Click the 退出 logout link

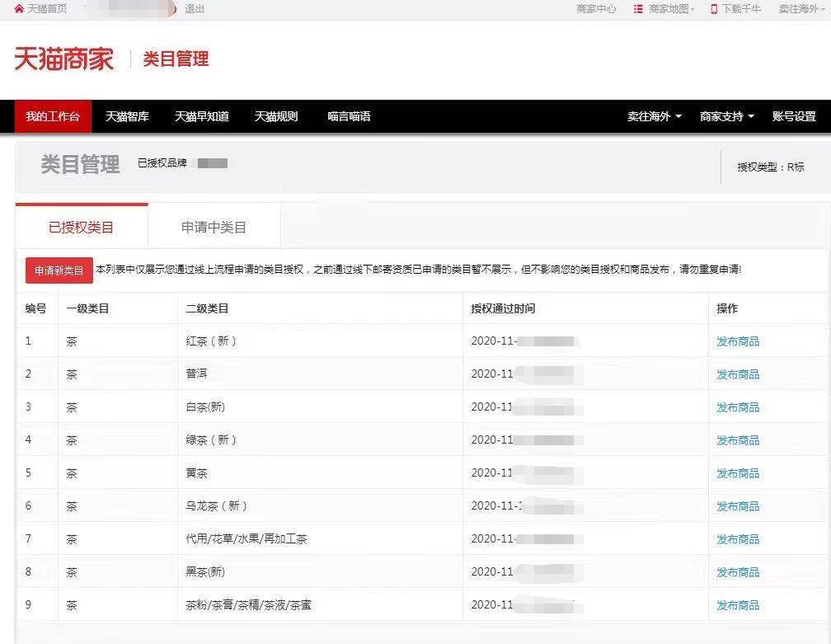point(195,9)
